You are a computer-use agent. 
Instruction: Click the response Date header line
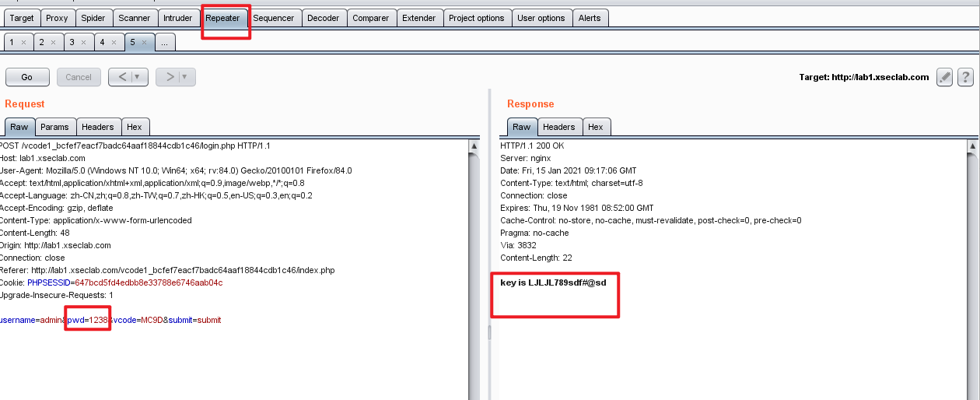[569, 170]
